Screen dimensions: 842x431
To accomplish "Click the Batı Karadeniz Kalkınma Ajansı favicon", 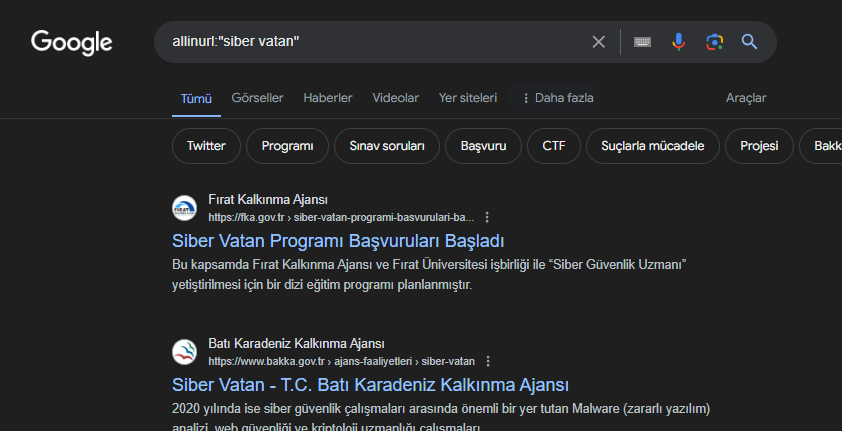I will 185,352.
